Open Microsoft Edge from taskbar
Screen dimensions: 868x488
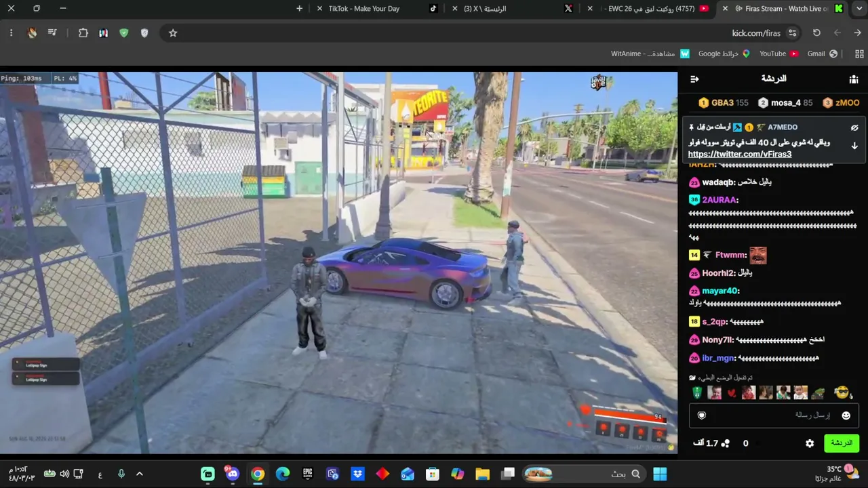(x=282, y=474)
